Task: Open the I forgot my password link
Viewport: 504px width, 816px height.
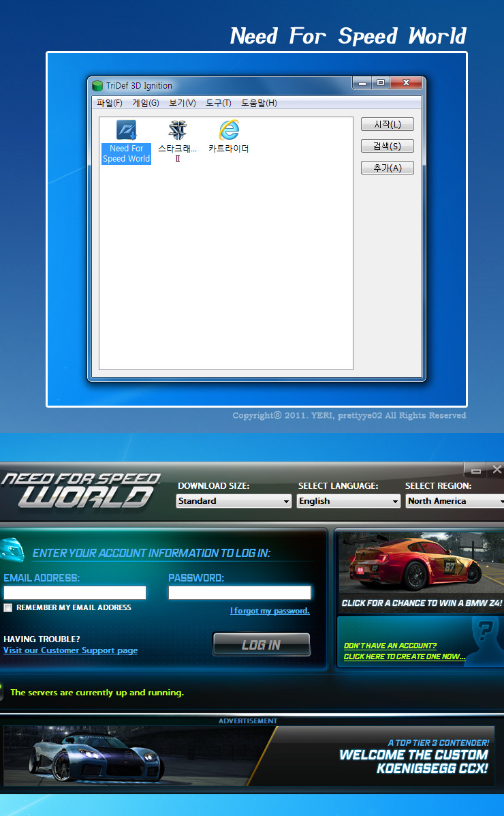Action: [x=270, y=611]
